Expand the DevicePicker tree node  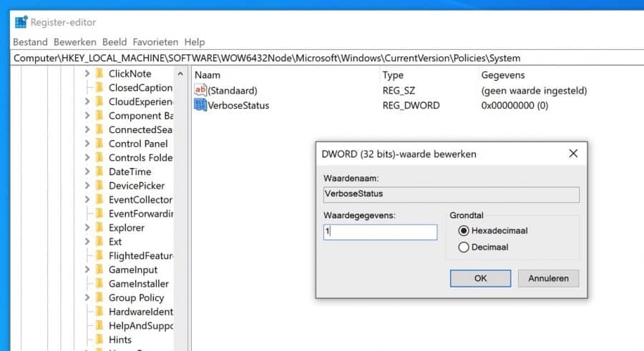tap(87, 185)
